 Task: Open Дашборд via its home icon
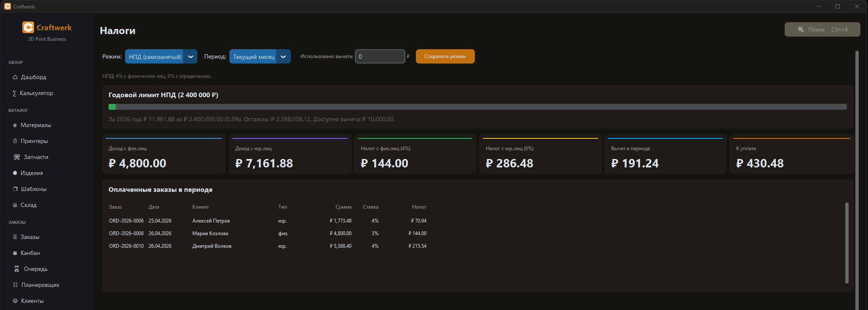(15, 77)
